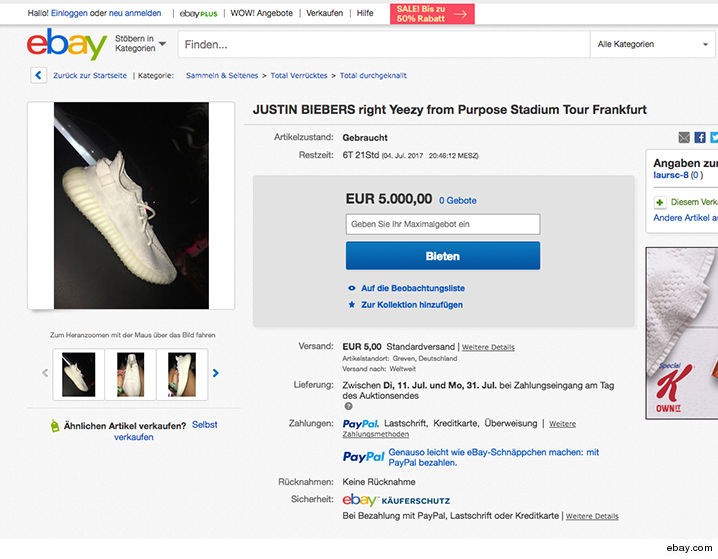Share listing on Facebook icon
This screenshot has width=718, height=559.
[x=700, y=137]
